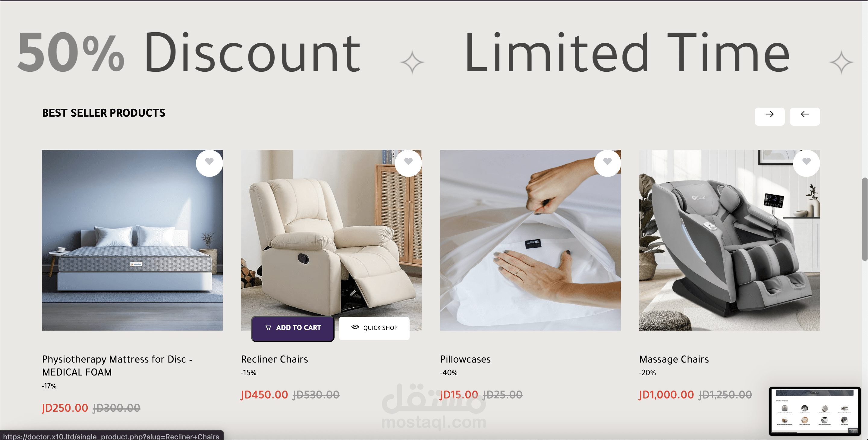Click the picture-in-picture preview thumbnail
This screenshot has width=868, height=440.
point(815,411)
